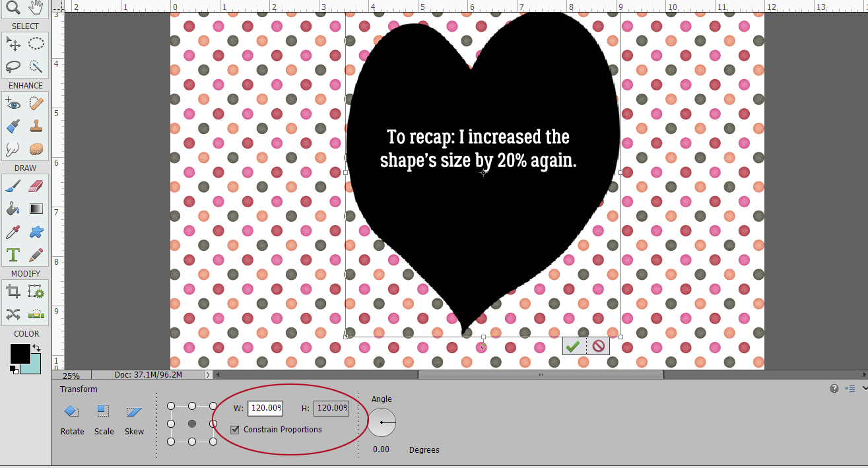The height and width of the screenshot is (468, 868).
Task: Click the Doc: 37.1M/96.2M status text
Action: [x=149, y=375]
